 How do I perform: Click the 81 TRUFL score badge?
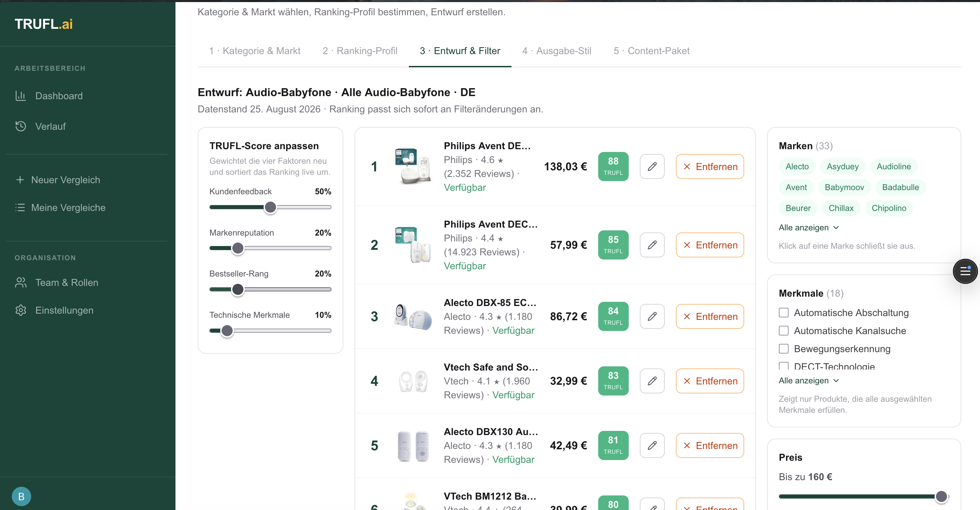pos(613,445)
